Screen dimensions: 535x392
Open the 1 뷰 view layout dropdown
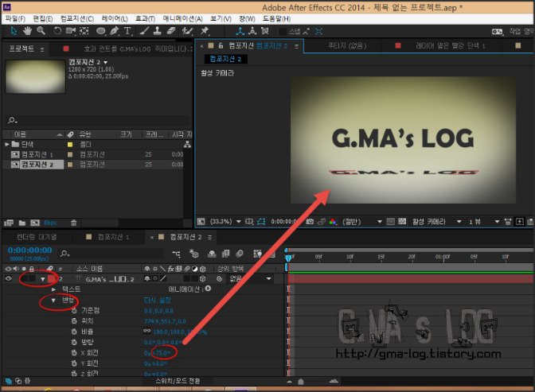pyautogui.click(x=484, y=222)
